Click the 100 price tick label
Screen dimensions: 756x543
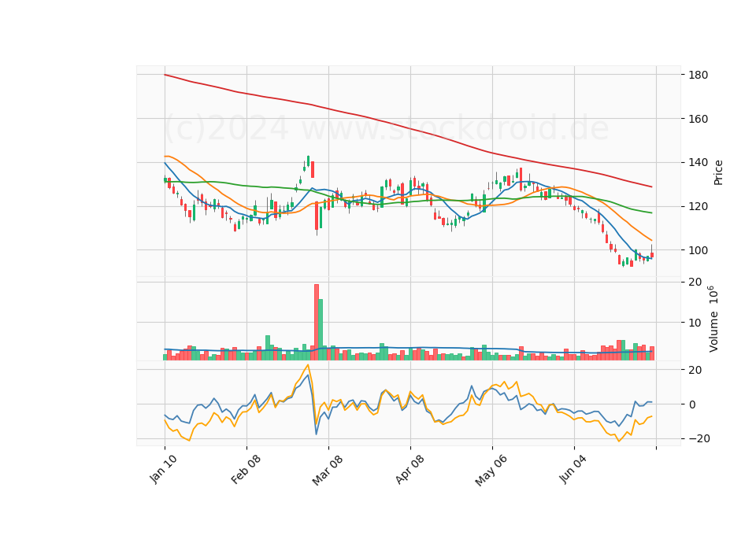(699, 250)
